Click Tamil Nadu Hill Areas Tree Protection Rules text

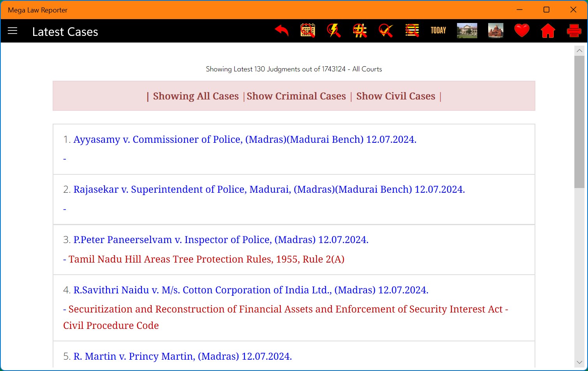click(206, 259)
